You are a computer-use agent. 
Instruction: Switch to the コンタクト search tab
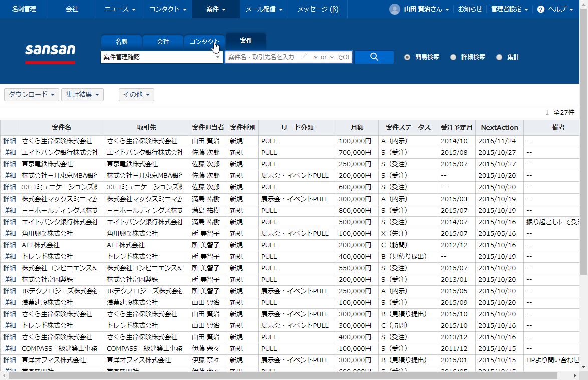[x=204, y=42]
